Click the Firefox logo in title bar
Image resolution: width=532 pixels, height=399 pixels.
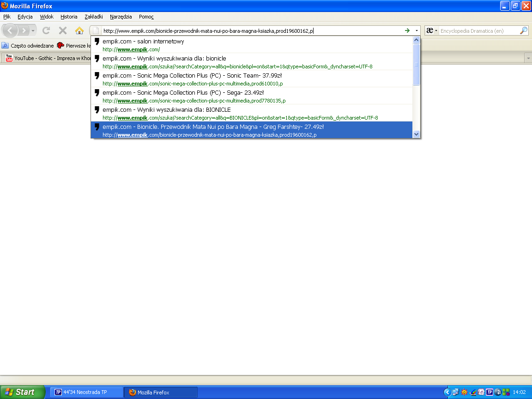pos(5,6)
